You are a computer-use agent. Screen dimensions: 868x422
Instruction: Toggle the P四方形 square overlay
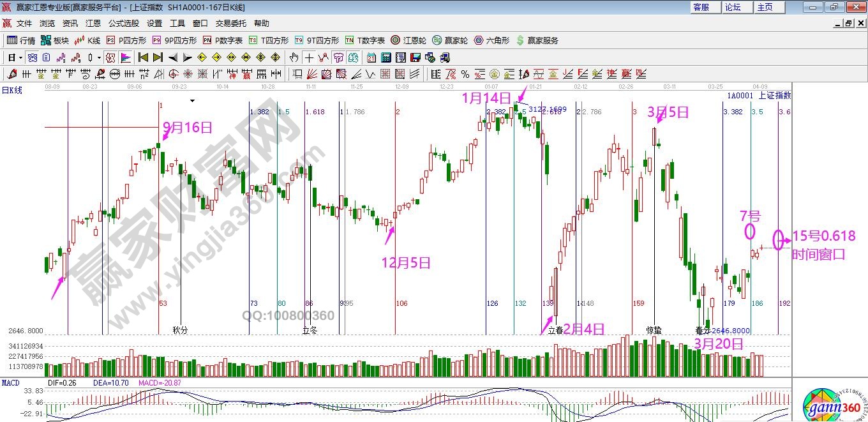[126, 40]
